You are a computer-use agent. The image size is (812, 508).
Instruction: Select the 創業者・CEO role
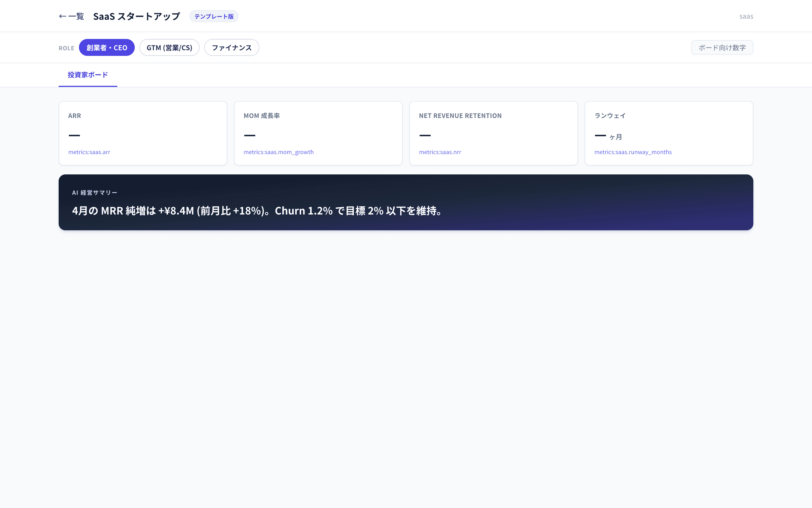pyautogui.click(x=107, y=47)
